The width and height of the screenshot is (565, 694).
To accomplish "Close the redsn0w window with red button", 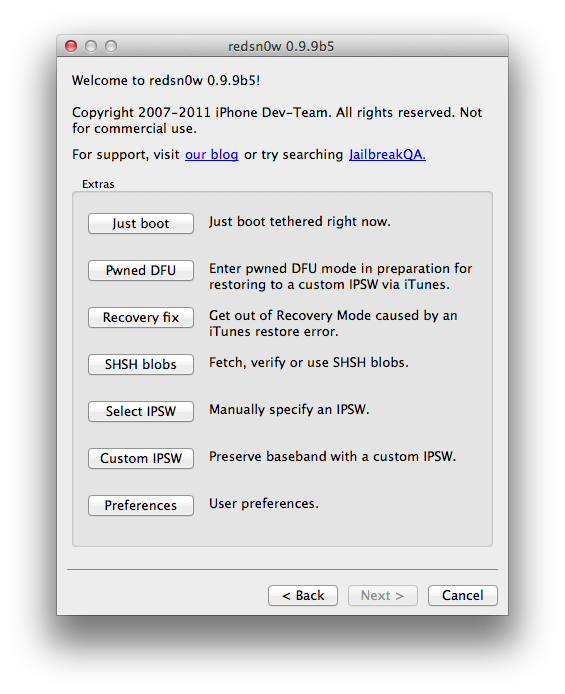I will click(71, 46).
